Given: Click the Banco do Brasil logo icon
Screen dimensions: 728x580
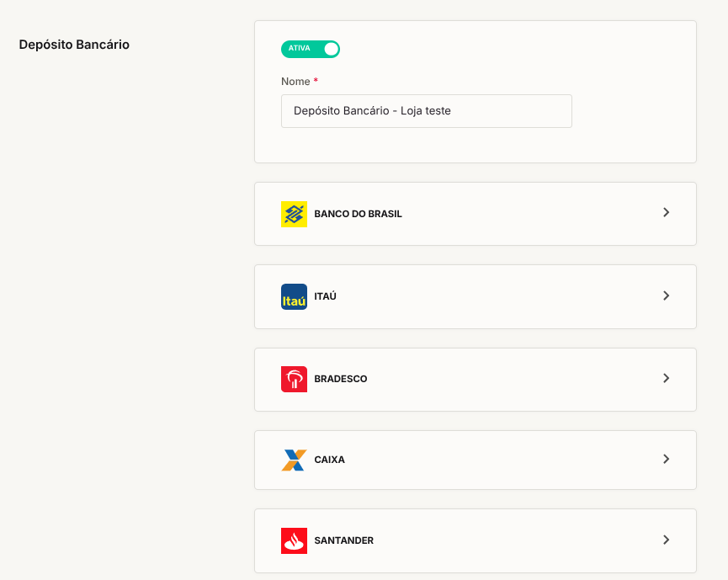Looking at the screenshot, I should click(294, 214).
